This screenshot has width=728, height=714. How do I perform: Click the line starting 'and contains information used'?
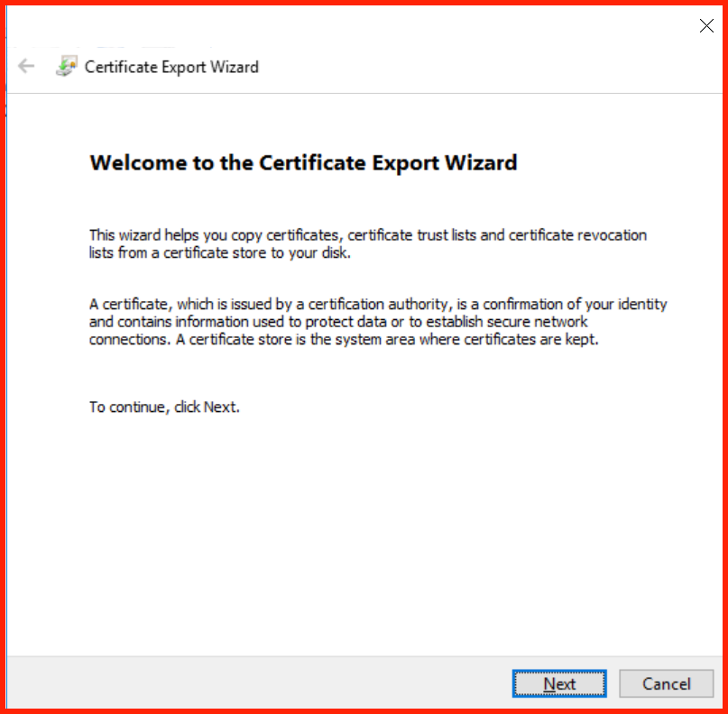[338, 322]
